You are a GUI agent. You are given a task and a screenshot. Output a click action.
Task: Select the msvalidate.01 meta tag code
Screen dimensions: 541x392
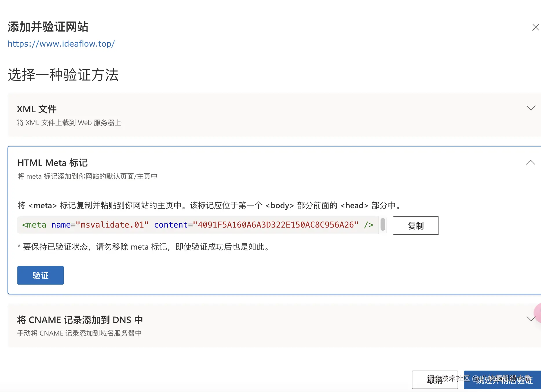click(x=198, y=225)
